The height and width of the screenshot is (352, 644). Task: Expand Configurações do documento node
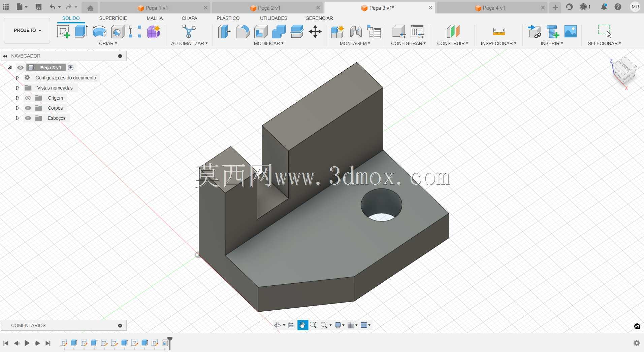[17, 78]
